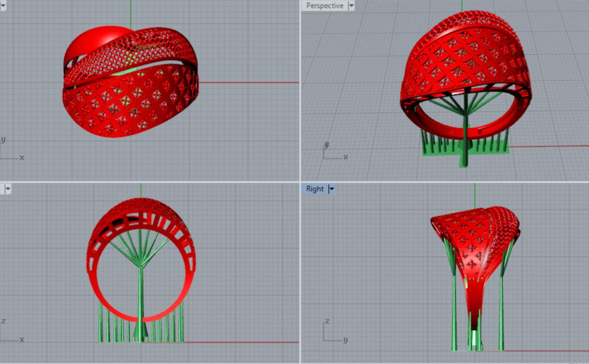Open the Right viewport dropdown arrow
Image resolution: width=589 pixels, height=364 pixels.
point(331,189)
